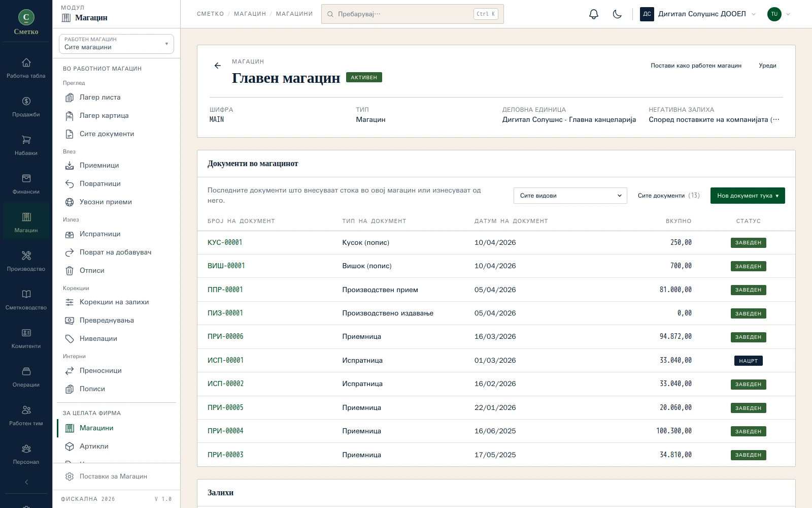Screen dimensions: 812x508
Task: Click Постави како работен магацин
Action: (696, 66)
